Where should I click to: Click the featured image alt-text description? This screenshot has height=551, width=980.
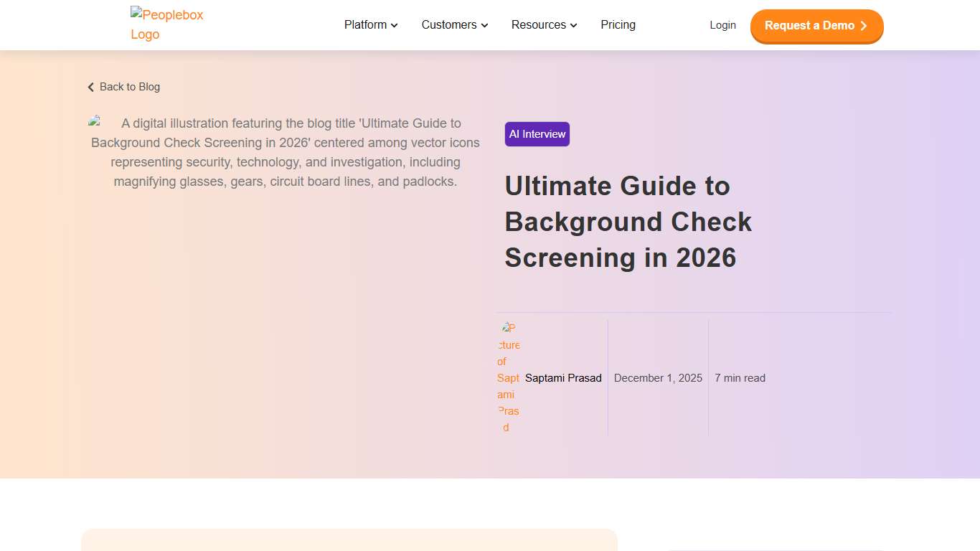pyautogui.click(x=286, y=152)
